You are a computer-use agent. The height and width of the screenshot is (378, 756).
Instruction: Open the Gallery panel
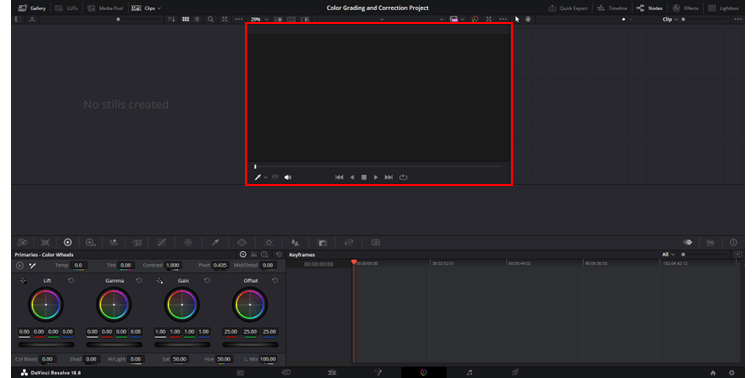tap(32, 8)
